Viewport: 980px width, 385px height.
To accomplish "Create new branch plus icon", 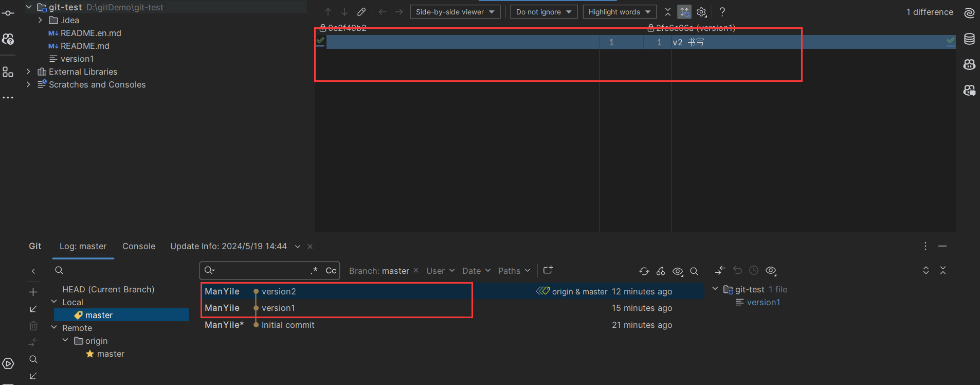I will coord(33,292).
